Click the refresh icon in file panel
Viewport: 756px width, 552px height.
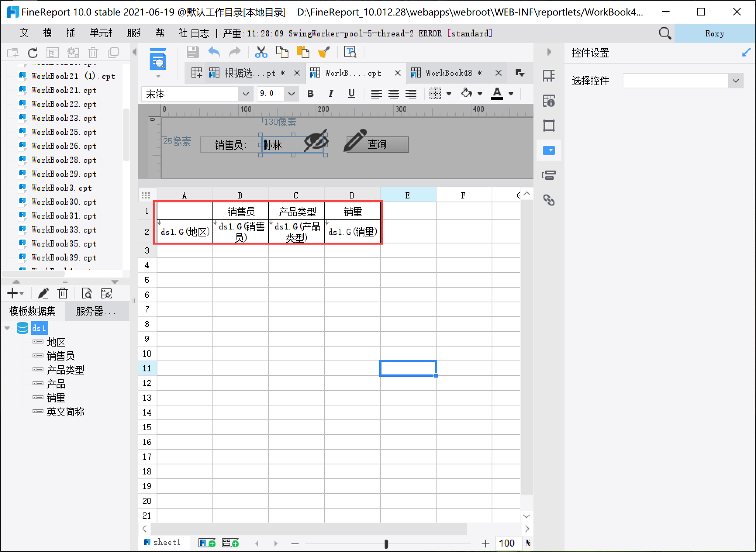tap(33, 53)
